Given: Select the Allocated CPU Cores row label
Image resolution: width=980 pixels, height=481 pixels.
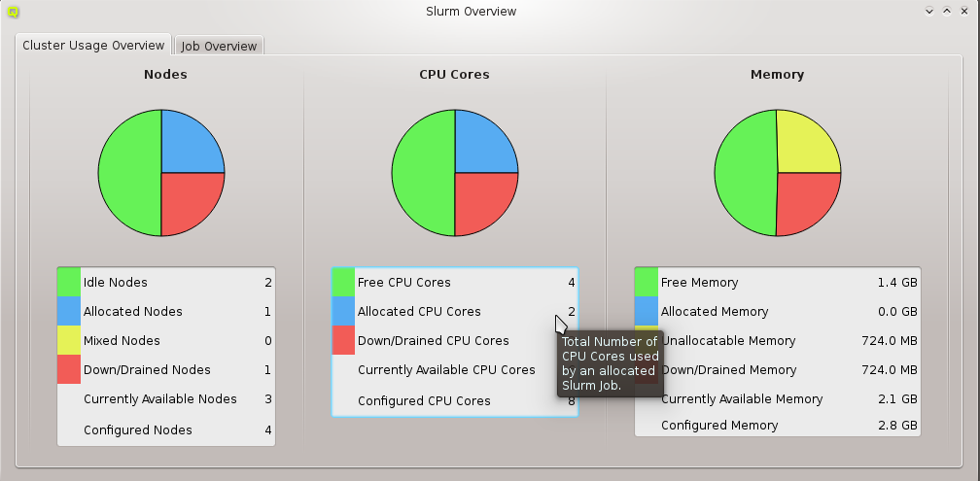Looking at the screenshot, I should pyautogui.click(x=419, y=312).
